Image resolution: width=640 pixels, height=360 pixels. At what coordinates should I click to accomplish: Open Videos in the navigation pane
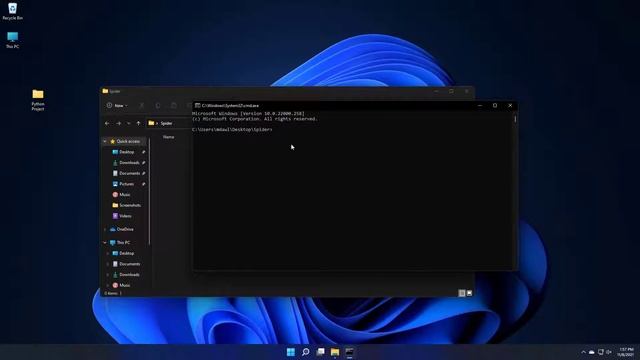pos(125,216)
